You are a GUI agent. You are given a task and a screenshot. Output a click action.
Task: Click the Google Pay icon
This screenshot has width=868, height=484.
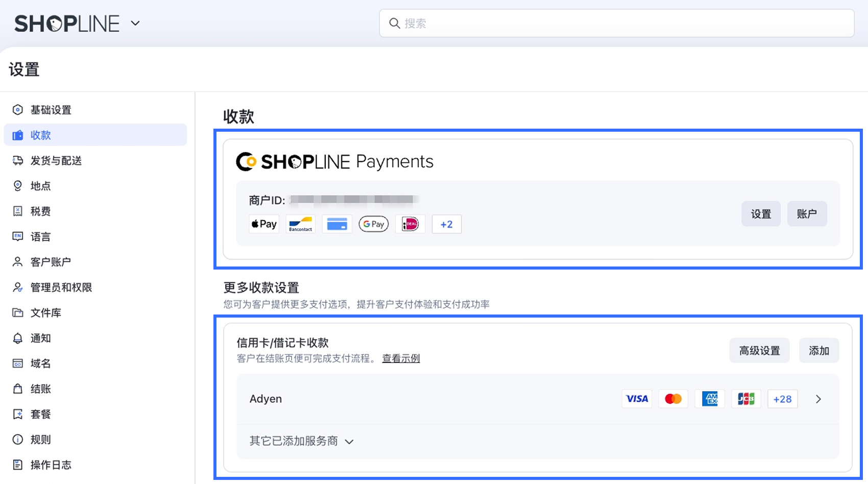click(x=374, y=224)
